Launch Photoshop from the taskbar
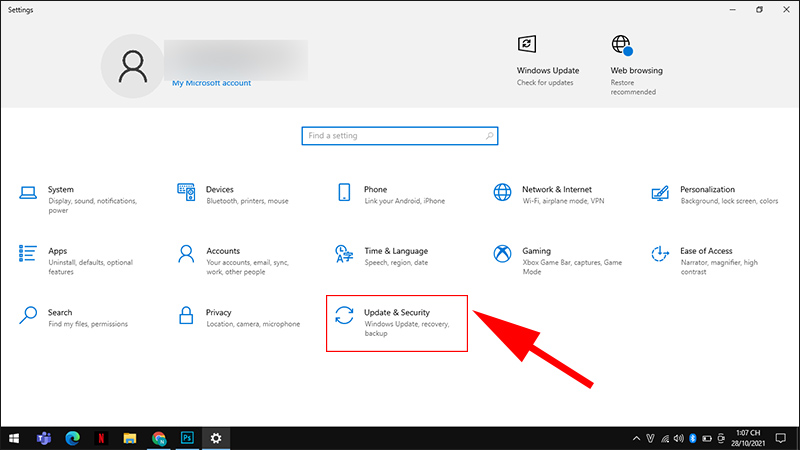This screenshot has height=450, width=800. pos(187,438)
